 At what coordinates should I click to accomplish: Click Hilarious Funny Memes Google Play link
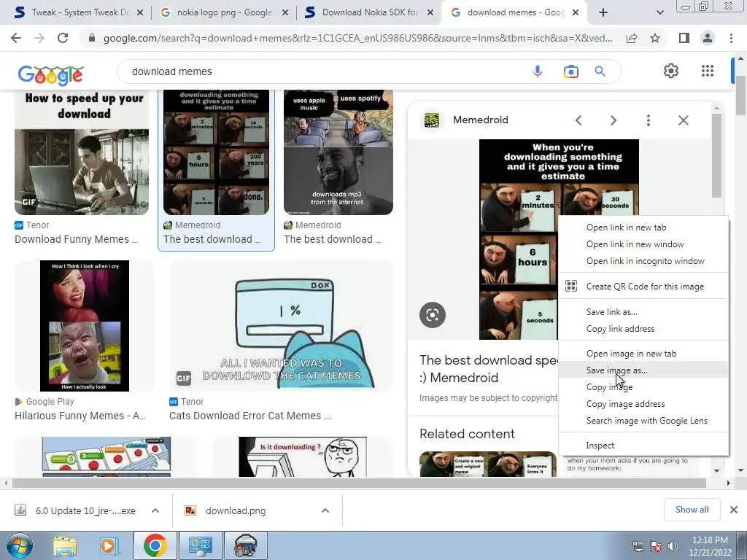coord(80,416)
